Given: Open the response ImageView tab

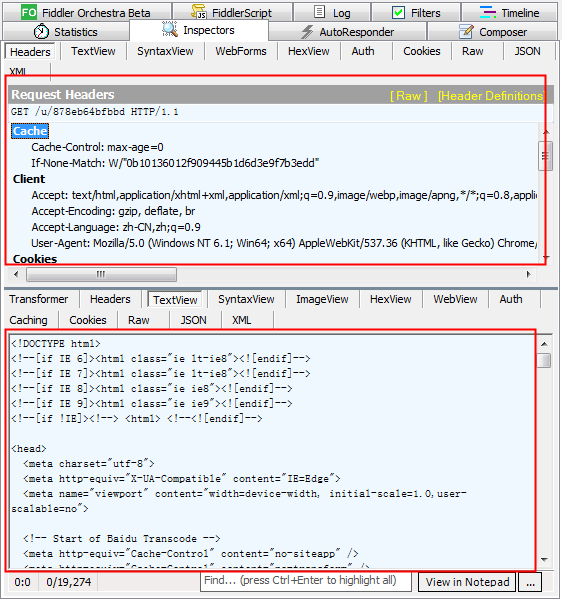Looking at the screenshot, I should pos(322,299).
